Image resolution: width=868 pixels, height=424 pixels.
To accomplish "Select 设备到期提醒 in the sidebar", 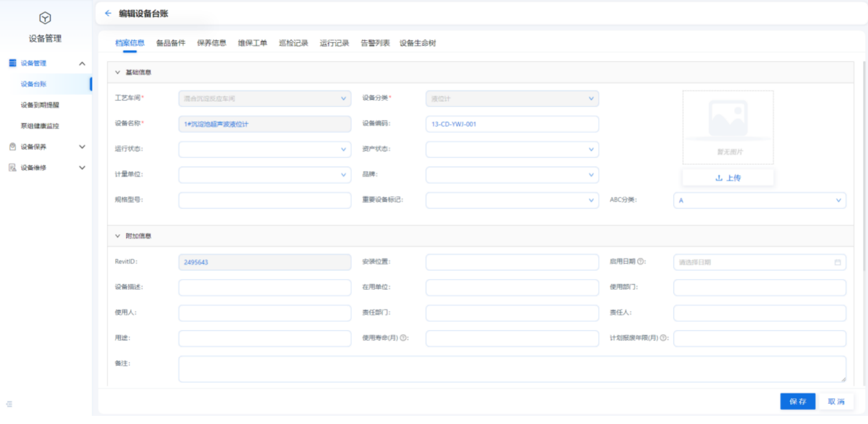I will click(40, 105).
